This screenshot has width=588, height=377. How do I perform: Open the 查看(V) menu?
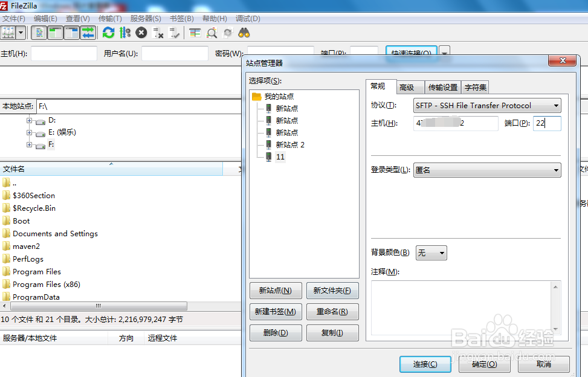click(77, 19)
